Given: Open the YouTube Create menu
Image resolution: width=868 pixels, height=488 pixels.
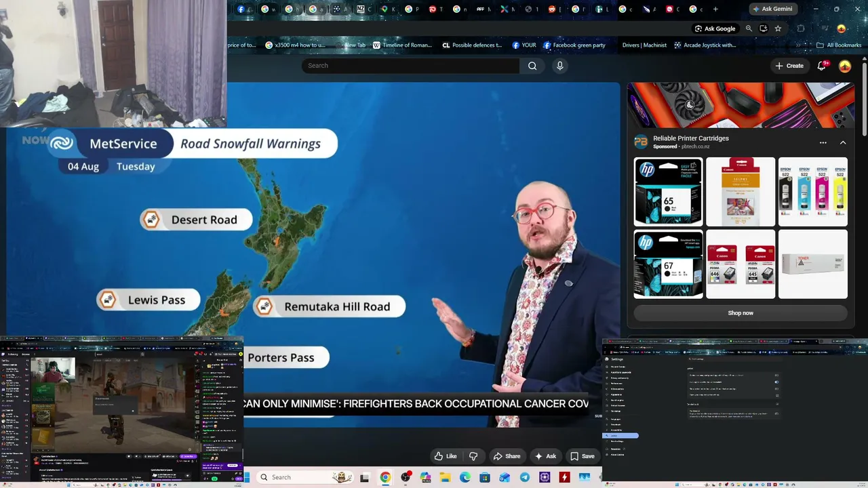Looking at the screenshot, I should [x=790, y=66].
